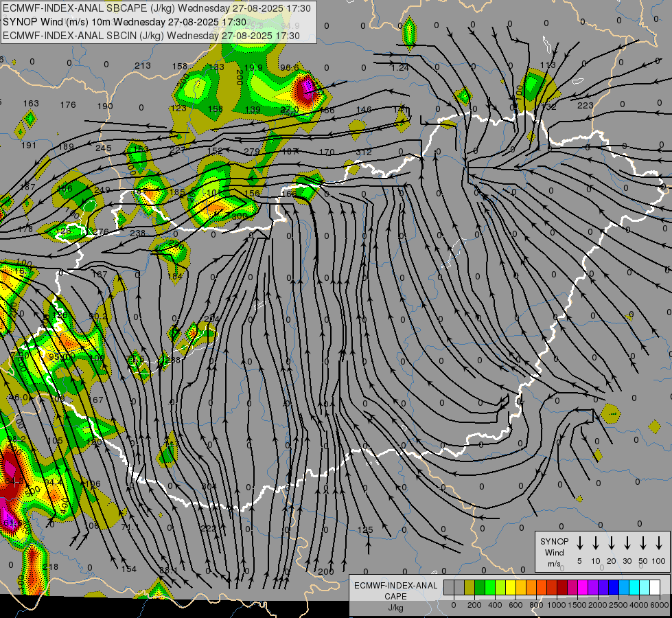Click the map value 304
The height and width of the screenshot is (618, 672).
pos(209,486)
